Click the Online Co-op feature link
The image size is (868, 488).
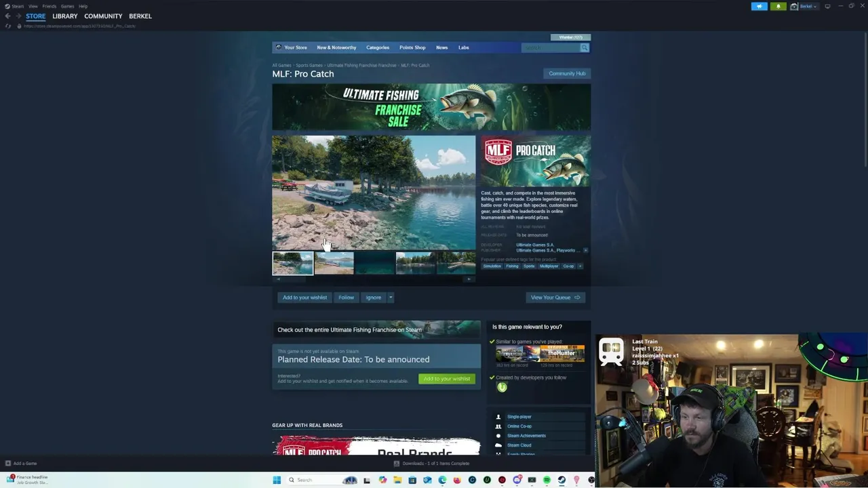point(519,426)
